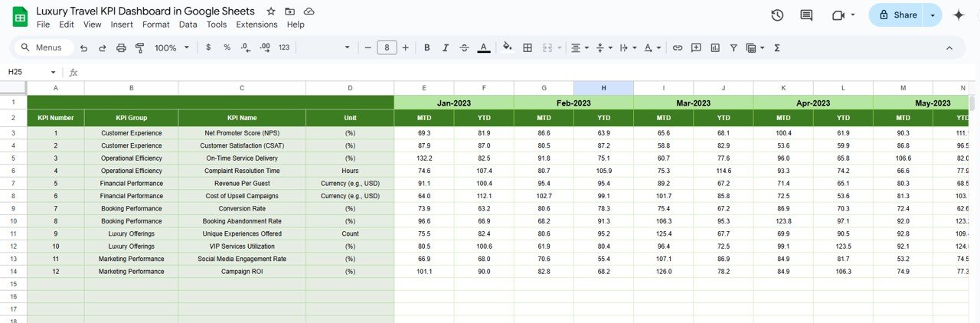The image size is (980, 323).
Task: Toggle strikethrough formatting
Action: click(x=464, y=47)
